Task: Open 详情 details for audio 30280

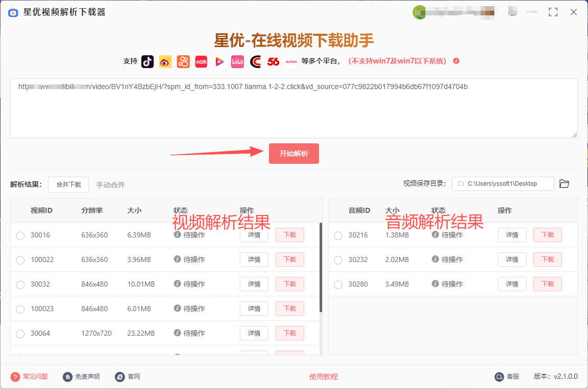Action: tap(512, 284)
